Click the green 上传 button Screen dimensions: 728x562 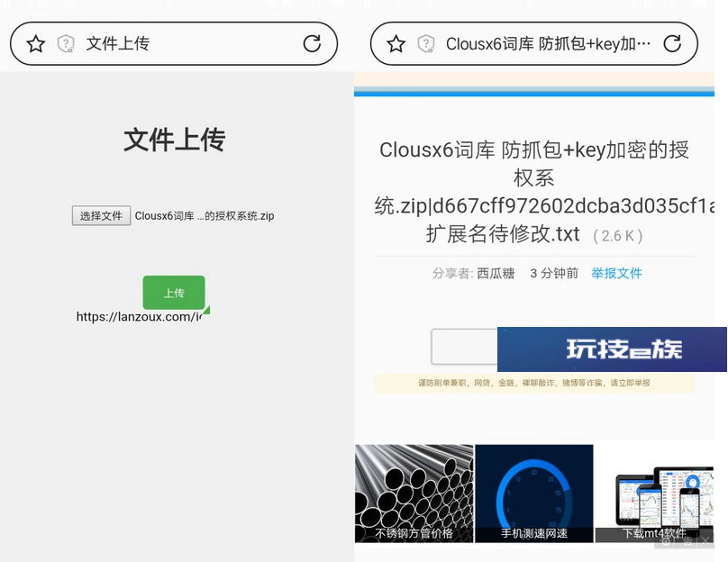[x=174, y=293]
